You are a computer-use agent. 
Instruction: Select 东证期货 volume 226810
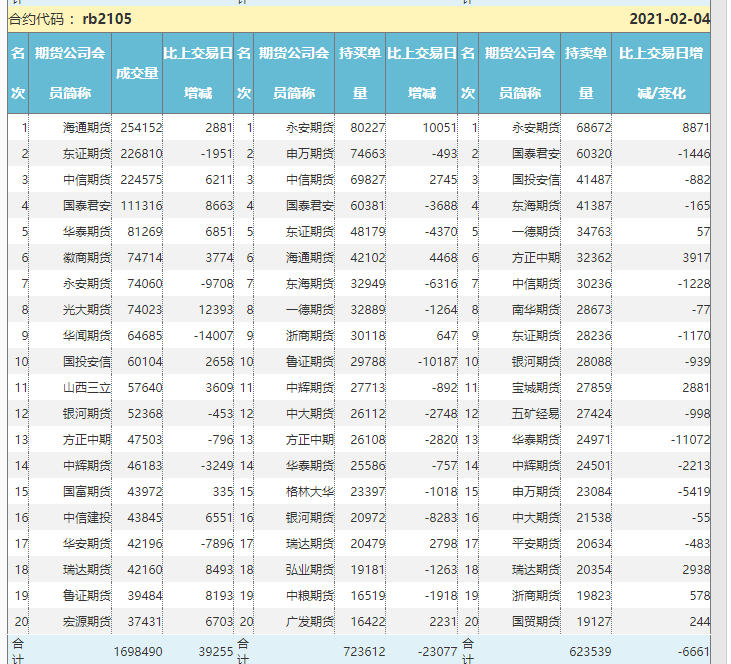(141, 154)
